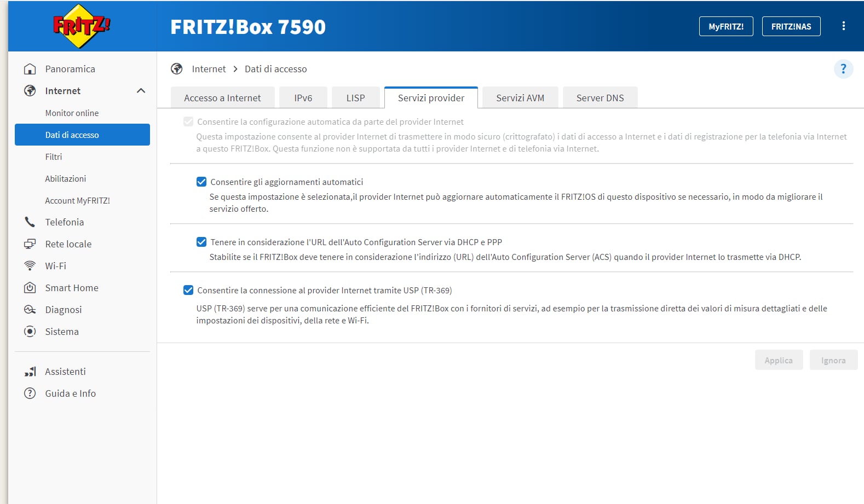
Task: Click label 'Consentire la configurazione automatica da parte del provider'
Action: tap(330, 121)
